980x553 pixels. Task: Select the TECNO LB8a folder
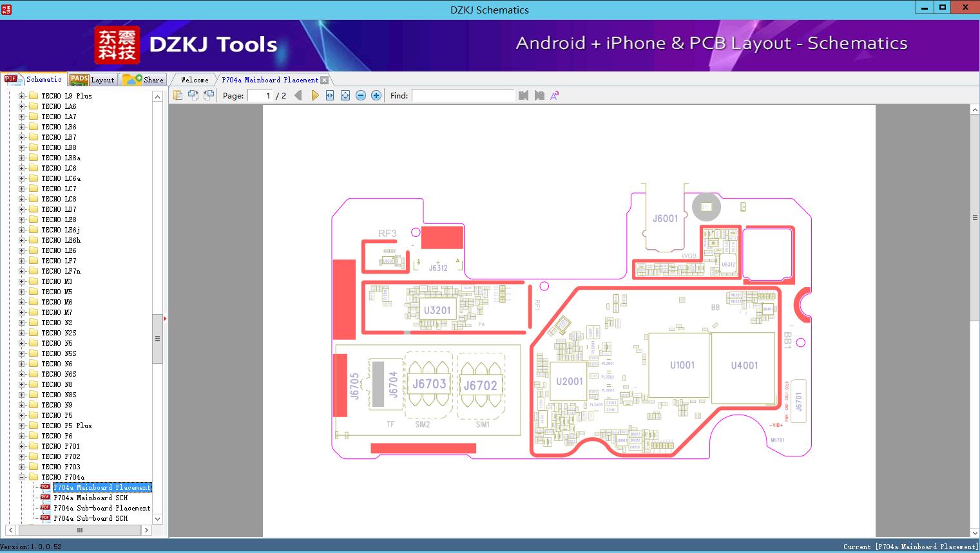click(x=61, y=158)
